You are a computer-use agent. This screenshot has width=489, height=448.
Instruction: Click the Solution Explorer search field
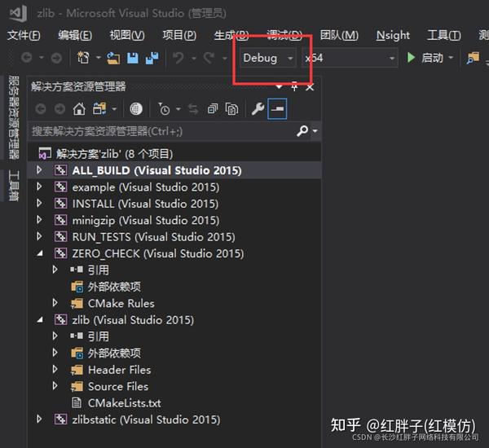(x=161, y=131)
